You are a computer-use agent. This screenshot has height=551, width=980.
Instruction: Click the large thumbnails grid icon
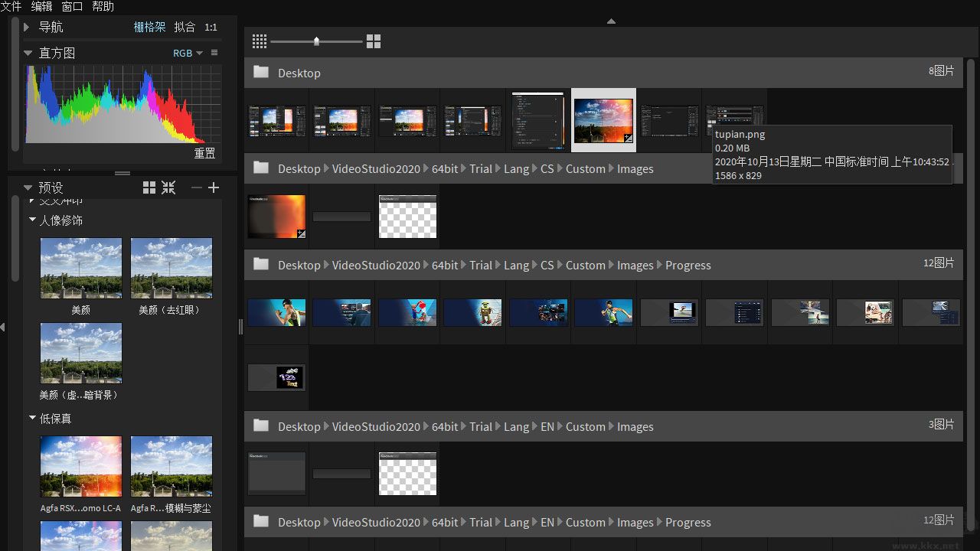tap(374, 41)
